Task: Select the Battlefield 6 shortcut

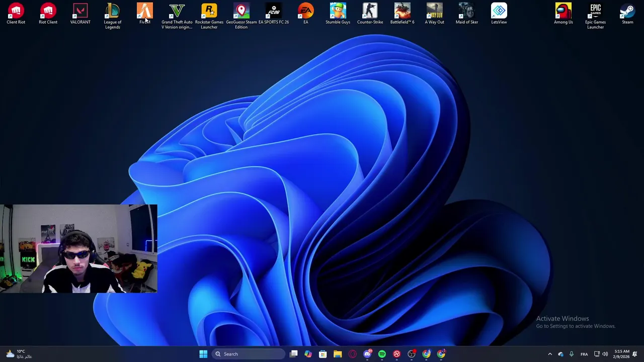Action: pos(403,14)
